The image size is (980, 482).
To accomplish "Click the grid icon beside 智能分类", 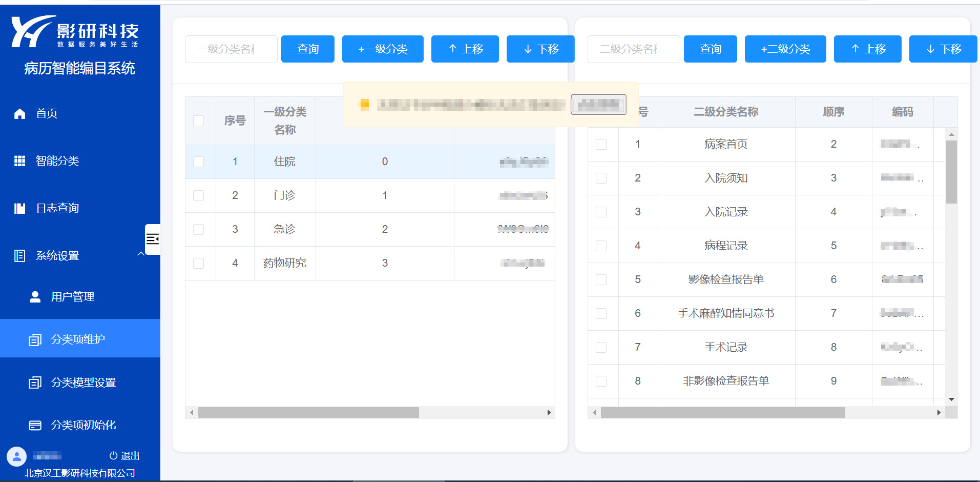I will click(x=19, y=161).
